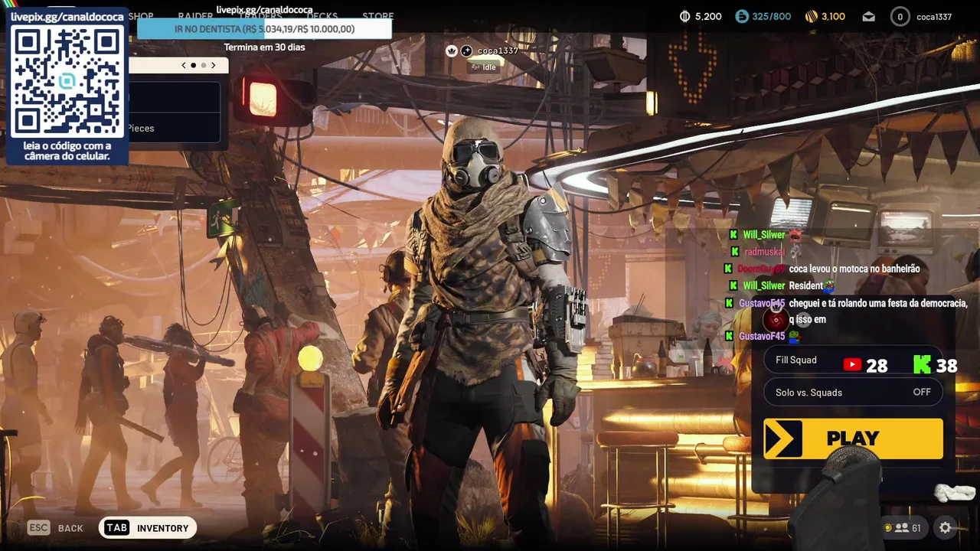This screenshot has height=551, width=980.
Task: Click the red circular map selector icon
Action: pyautogui.click(x=776, y=319)
